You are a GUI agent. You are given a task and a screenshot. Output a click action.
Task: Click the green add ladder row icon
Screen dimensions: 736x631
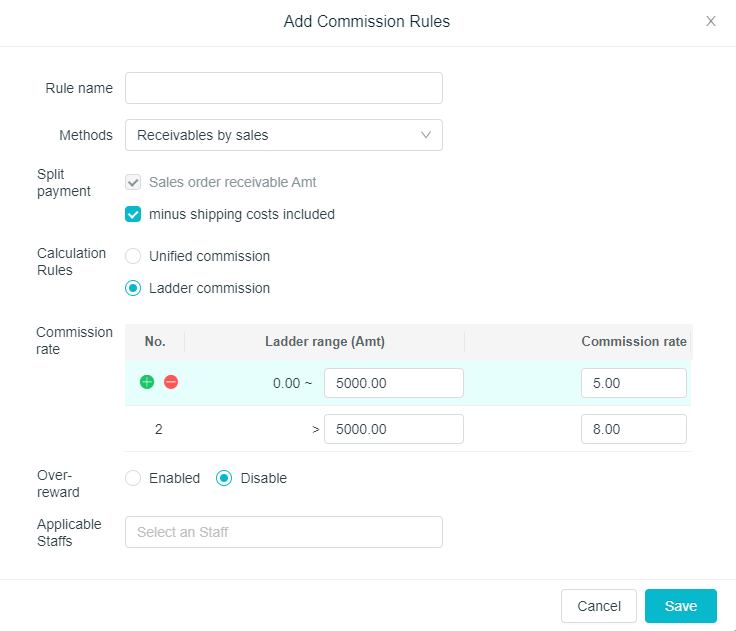click(x=147, y=382)
